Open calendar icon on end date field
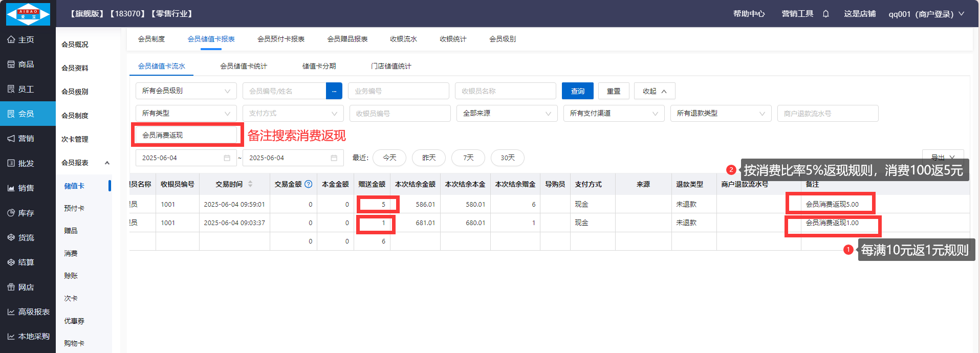 [334, 158]
